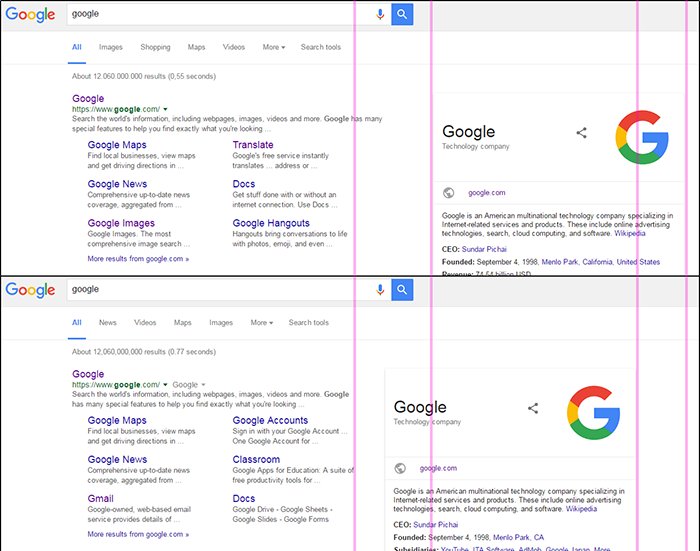
Task: Click the microphone icon in the upper search bar
Action: tap(380, 14)
